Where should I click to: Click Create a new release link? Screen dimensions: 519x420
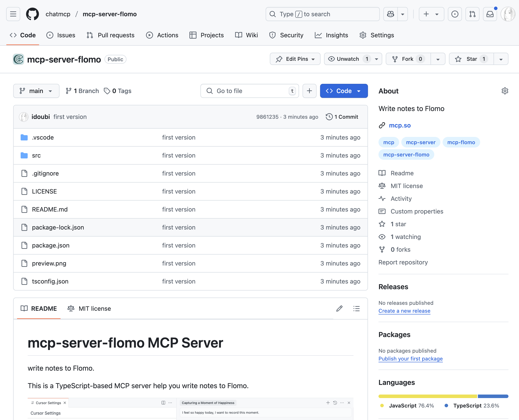(x=404, y=311)
